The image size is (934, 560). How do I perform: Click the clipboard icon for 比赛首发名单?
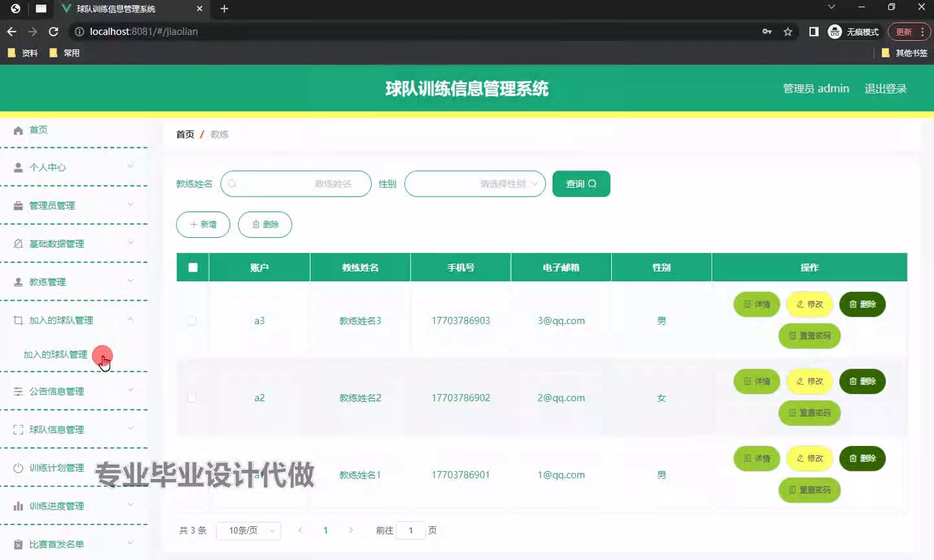tap(18, 544)
